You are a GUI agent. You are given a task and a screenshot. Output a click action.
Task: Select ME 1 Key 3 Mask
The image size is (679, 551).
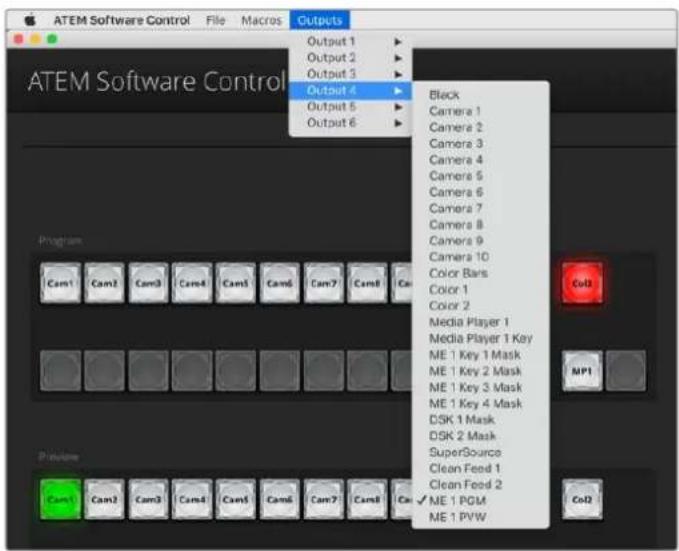[x=481, y=387]
